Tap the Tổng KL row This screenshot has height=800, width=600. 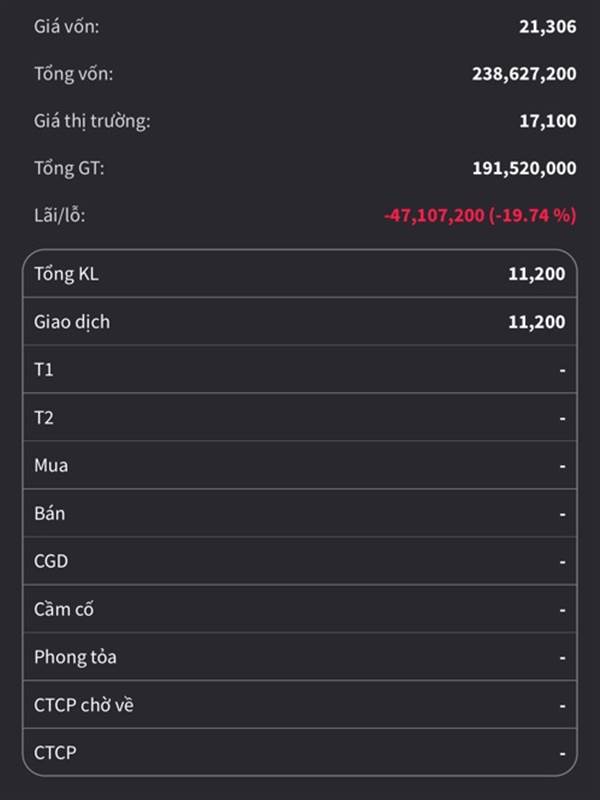pos(300,274)
